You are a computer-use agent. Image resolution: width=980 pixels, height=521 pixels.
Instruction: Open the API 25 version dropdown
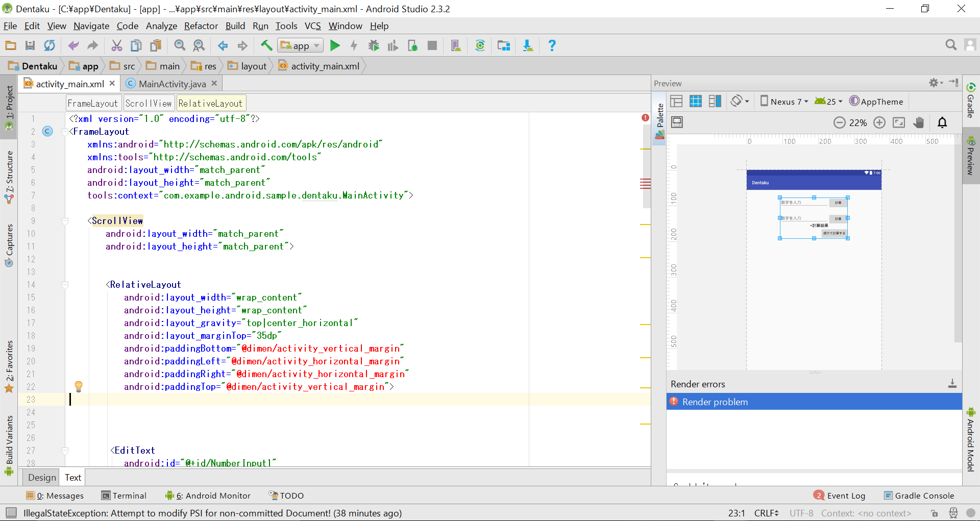(x=828, y=101)
